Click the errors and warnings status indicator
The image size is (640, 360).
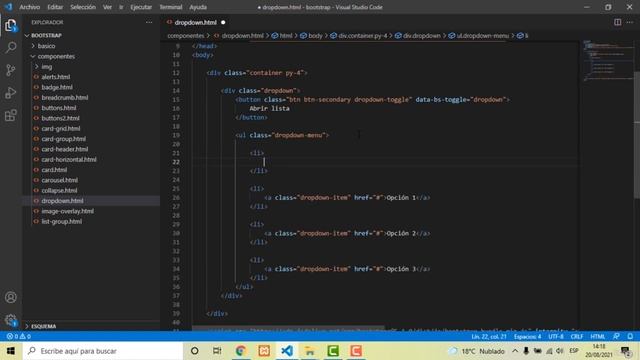point(18,336)
